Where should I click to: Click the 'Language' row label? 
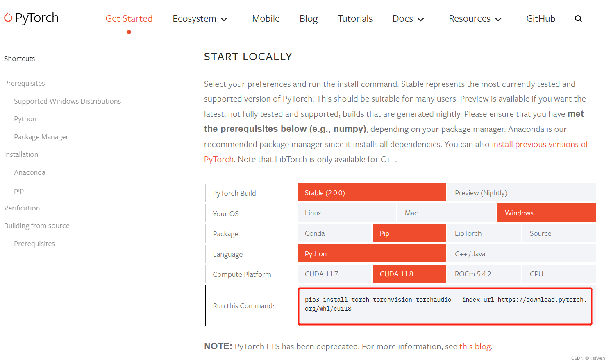pyautogui.click(x=228, y=254)
